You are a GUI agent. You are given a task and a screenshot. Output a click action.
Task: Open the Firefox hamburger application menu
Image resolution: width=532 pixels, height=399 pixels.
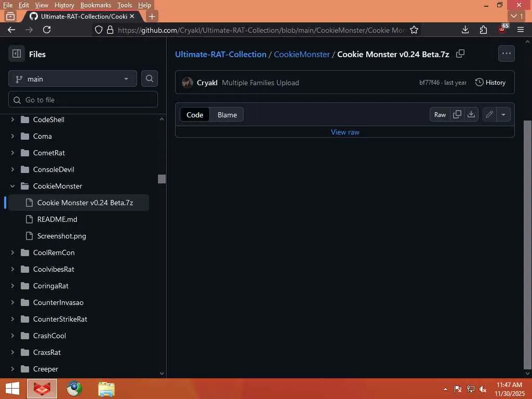click(x=521, y=30)
